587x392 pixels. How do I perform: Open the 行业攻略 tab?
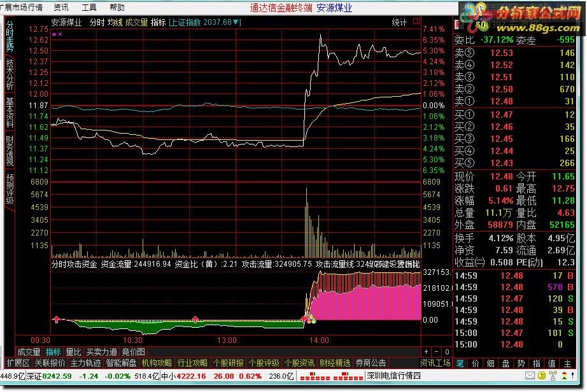(x=192, y=363)
